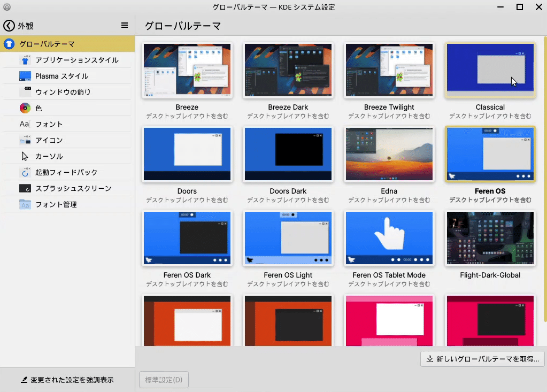Select the Breeze theme thumbnail

[x=187, y=70]
